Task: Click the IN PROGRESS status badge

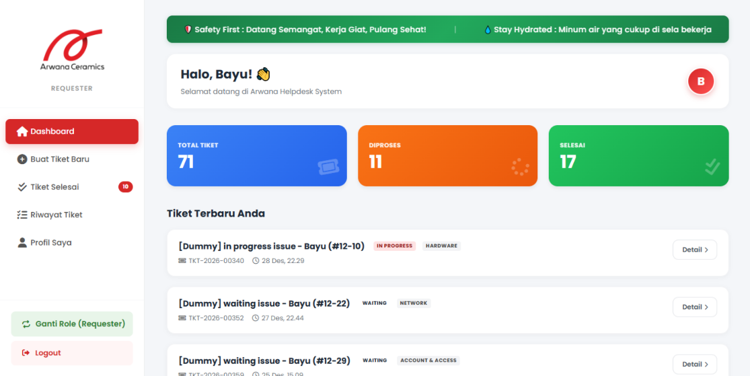Action: [x=395, y=246]
